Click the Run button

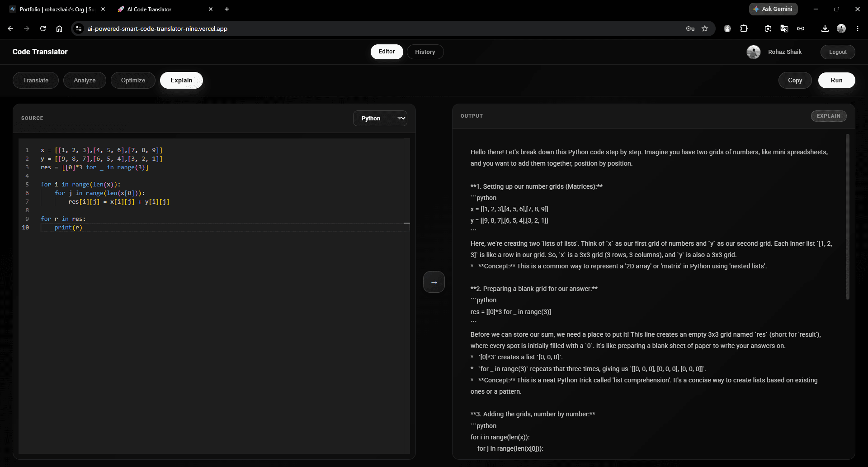(836, 80)
